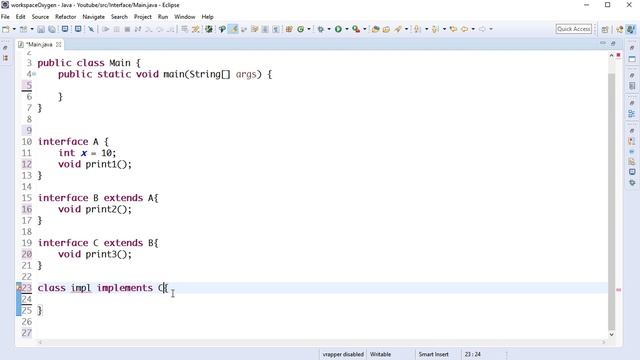Open the Search icon dropdown arrow

click(406, 29)
